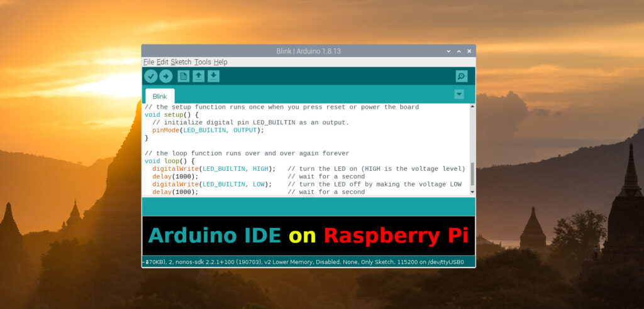Viewport: 644px width, 309px height.
Task: Click the Upload arrow button
Action: (166, 77)
